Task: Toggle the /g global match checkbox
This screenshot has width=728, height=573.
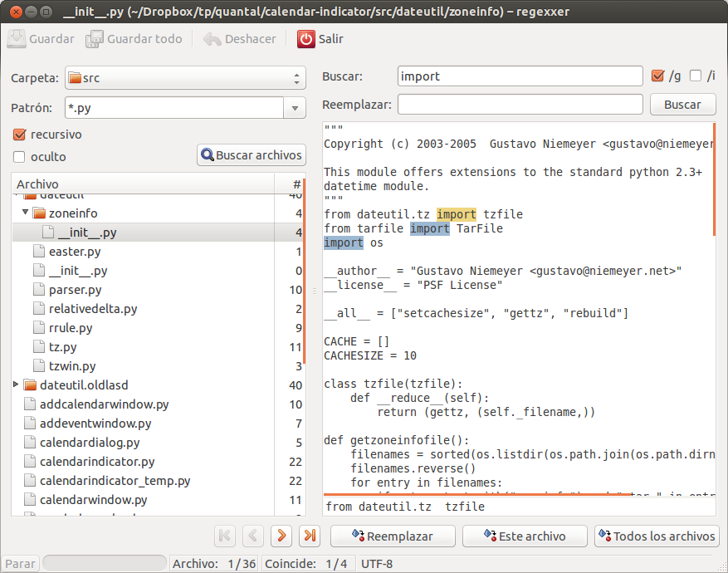Action: [x=657, y=76]
